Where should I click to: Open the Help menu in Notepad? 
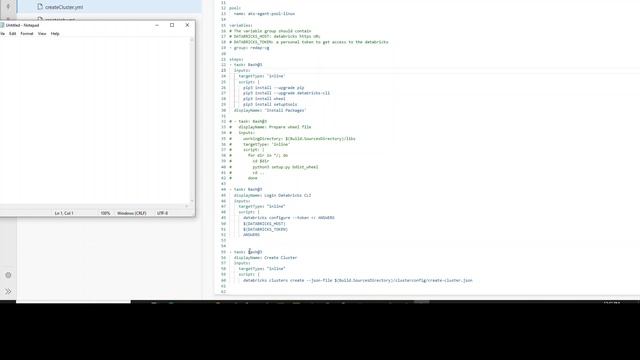click(55, 34)
